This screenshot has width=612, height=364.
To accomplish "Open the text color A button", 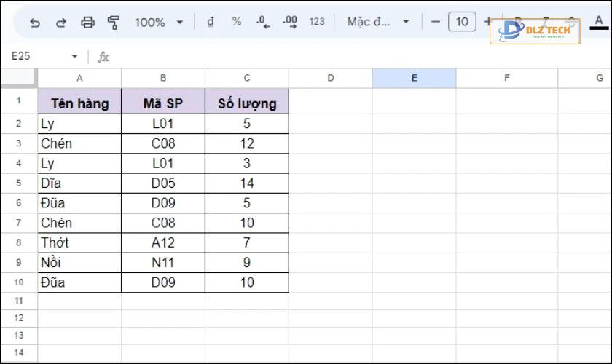I will click(599, 23).
